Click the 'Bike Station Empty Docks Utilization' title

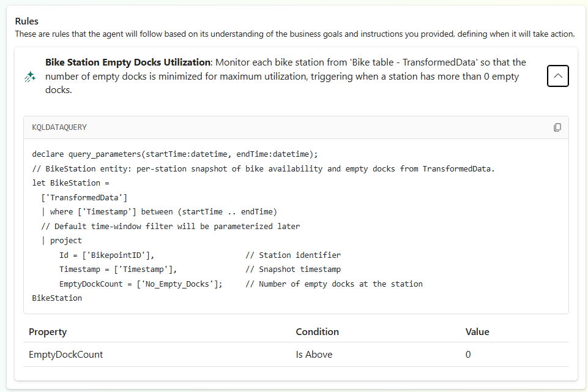pyautogui.click(x=127, y=62)
